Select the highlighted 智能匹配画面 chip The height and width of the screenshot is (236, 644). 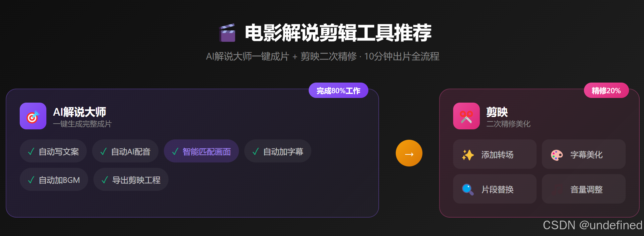click(201, 151)
